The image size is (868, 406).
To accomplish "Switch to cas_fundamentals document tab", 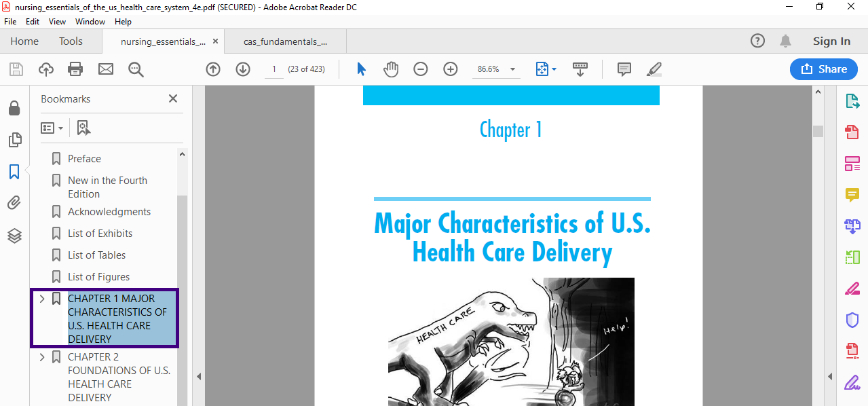I will pyautogui.click(x=285, y=41).
